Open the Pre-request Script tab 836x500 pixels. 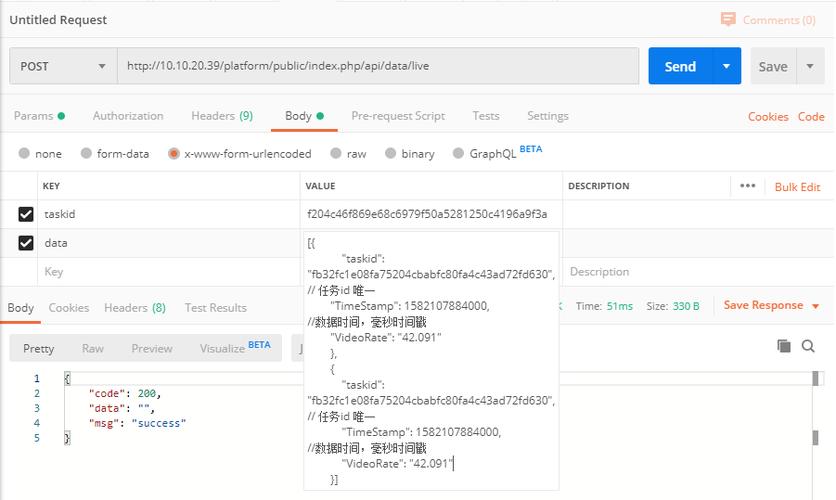point(398,116)
